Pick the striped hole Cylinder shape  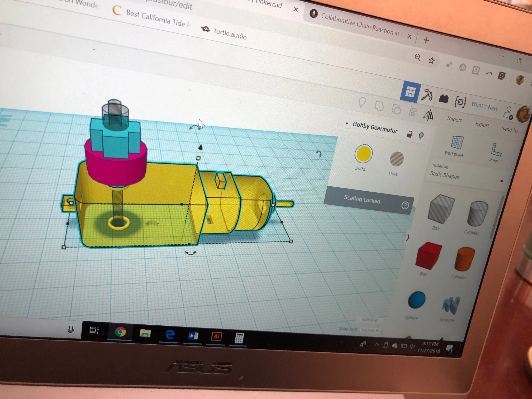pos(477,213)
